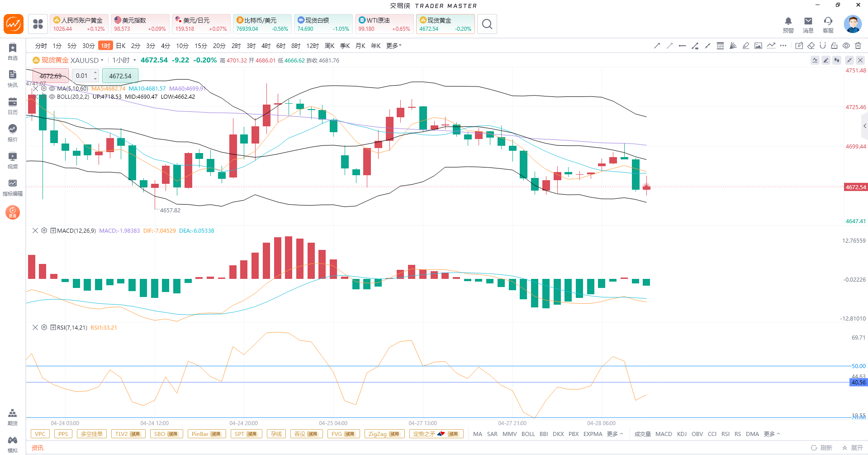Click the 刷新 refresh button
This screenshot has width=868, height=455.
pyautogui.click(x=821, y=448)
